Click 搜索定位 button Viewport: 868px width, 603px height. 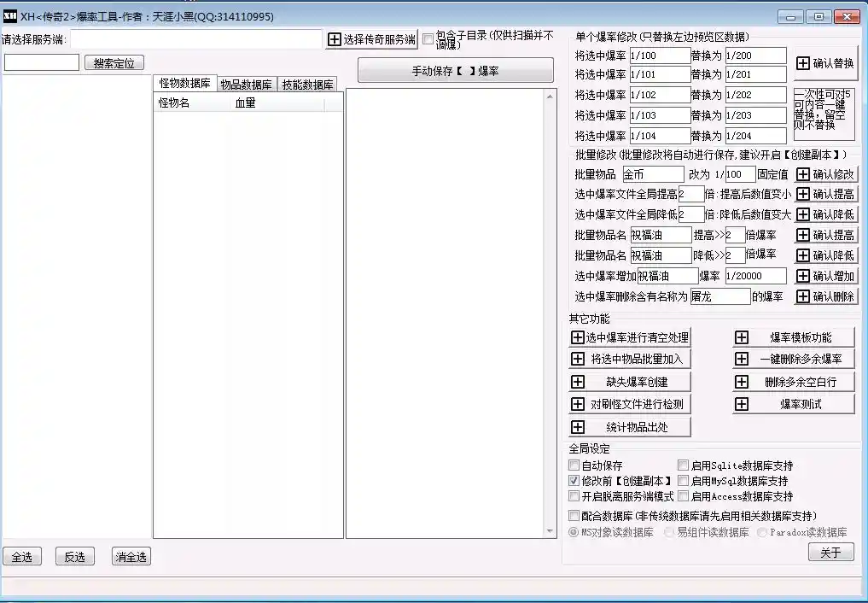coord(114,63)
